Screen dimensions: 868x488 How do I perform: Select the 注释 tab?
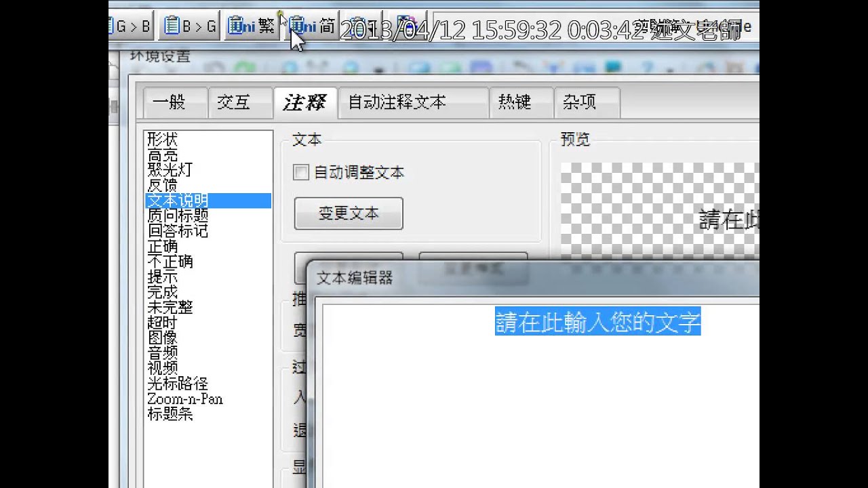[305, 102]
